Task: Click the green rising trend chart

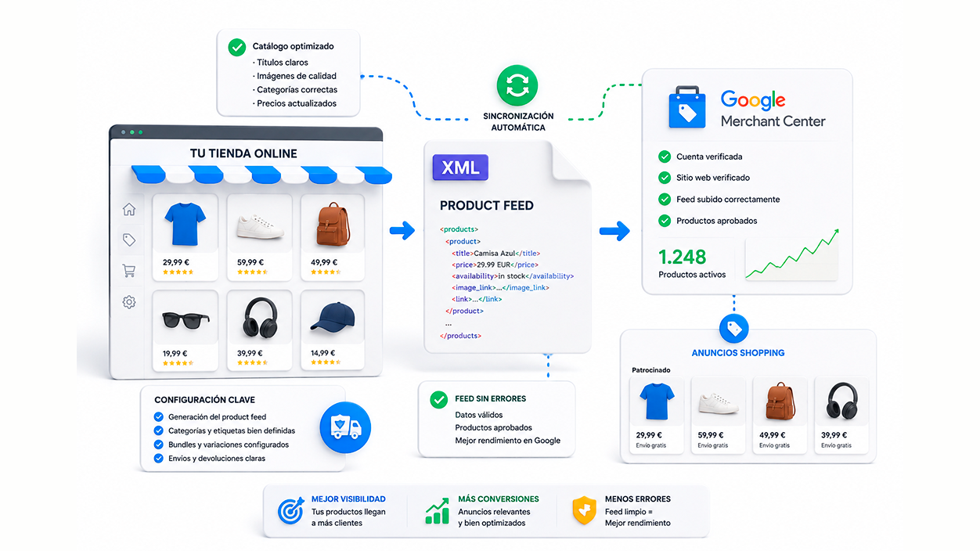Action: coord(792,254)
